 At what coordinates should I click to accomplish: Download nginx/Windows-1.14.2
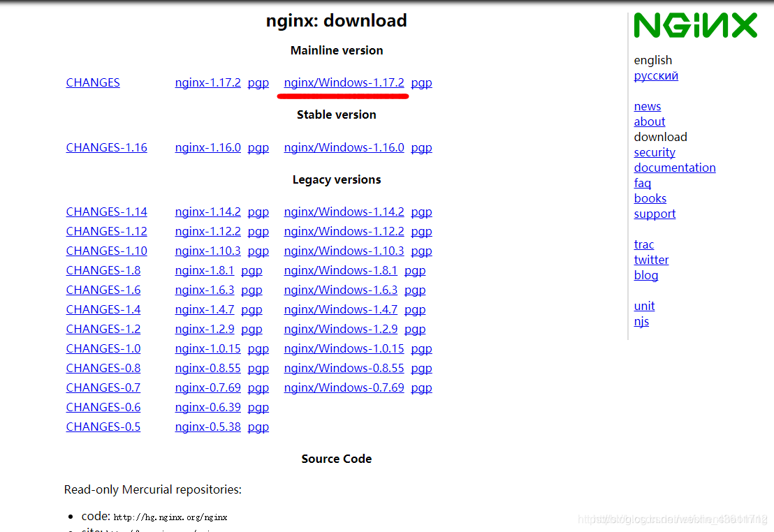(x=344, y=212)
